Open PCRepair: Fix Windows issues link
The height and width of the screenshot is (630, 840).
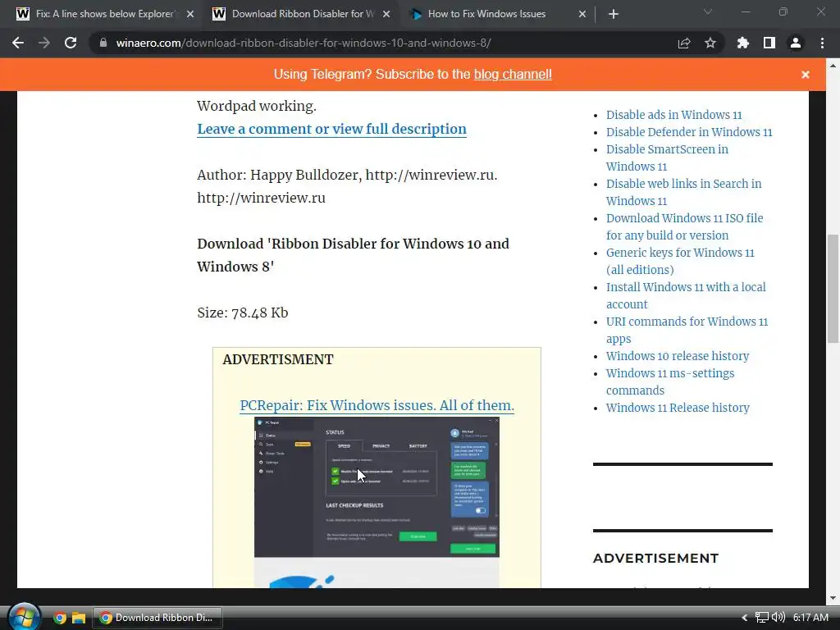377,405
